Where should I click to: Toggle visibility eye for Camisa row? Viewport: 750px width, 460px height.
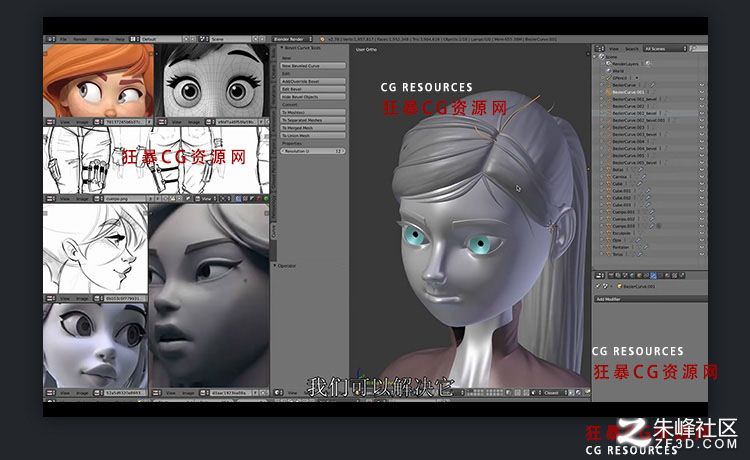(x=702, y=176)
